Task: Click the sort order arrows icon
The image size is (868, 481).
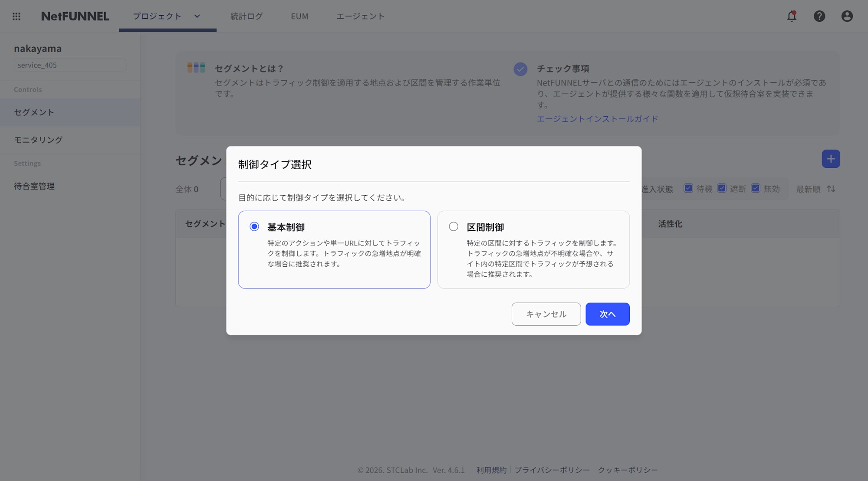Action: pos(831,189)
